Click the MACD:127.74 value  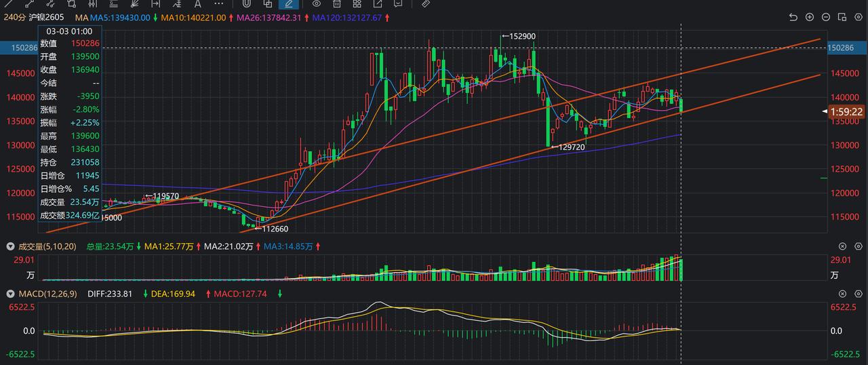click(240, 294)
